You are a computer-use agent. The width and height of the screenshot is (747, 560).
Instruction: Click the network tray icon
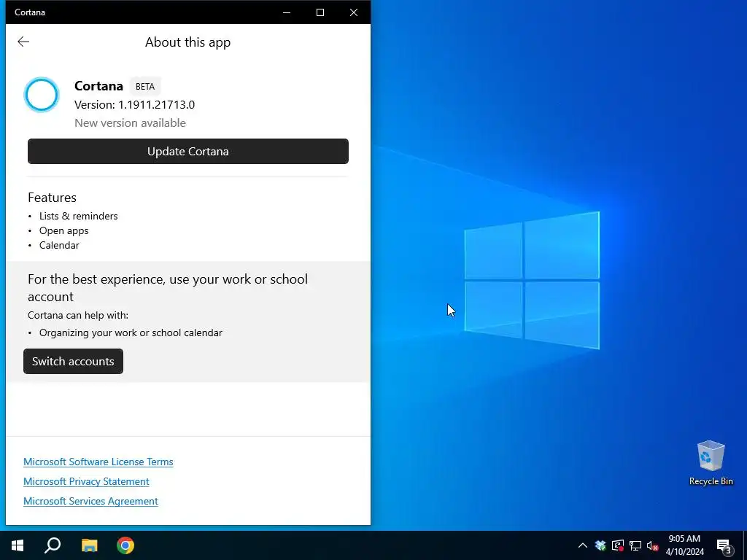(635, 545)
